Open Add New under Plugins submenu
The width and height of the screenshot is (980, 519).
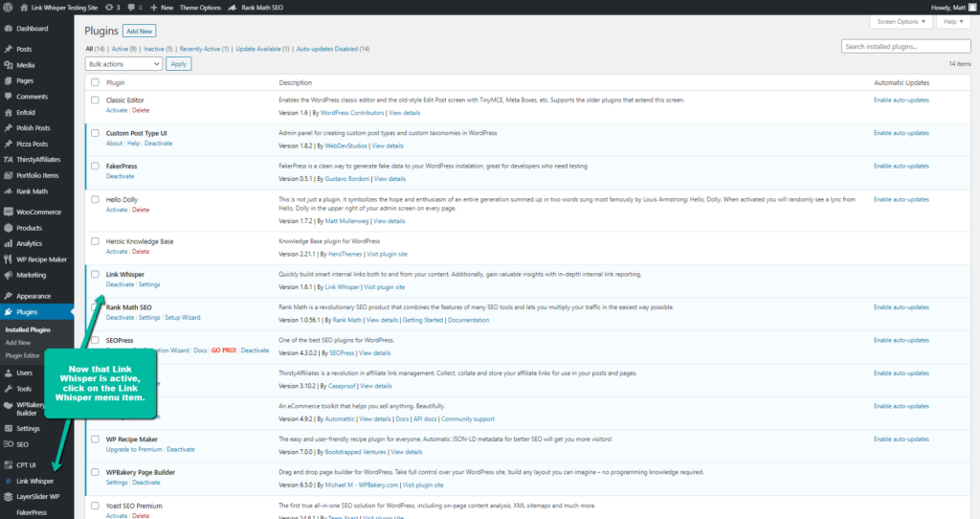tap(18, 343)
